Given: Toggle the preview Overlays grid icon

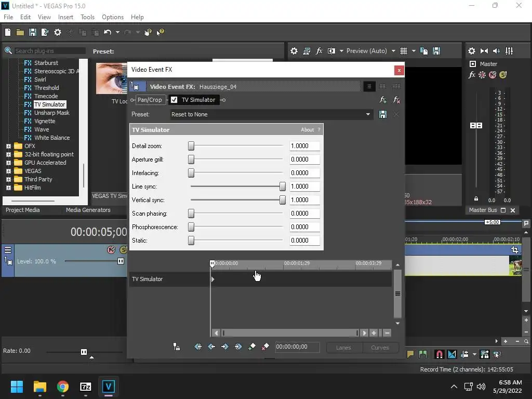Looking at the screenshot, I should 403,51.
